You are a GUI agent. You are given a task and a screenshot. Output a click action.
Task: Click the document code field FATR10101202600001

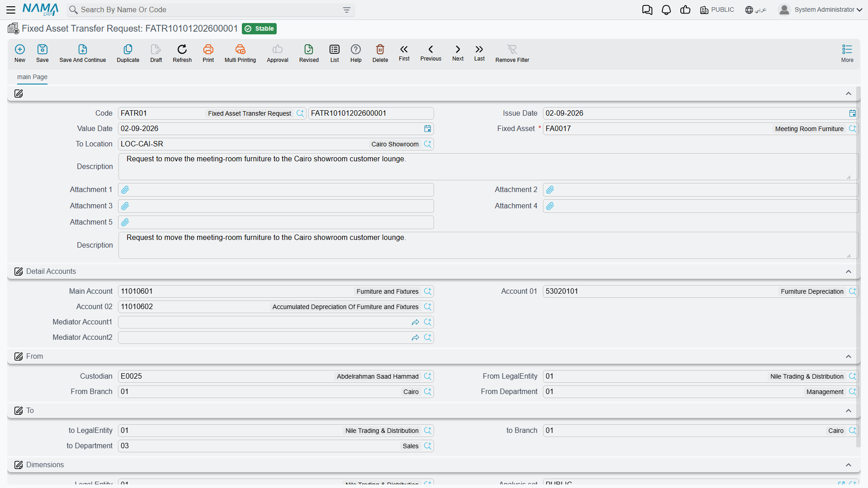tap(371, 113)
